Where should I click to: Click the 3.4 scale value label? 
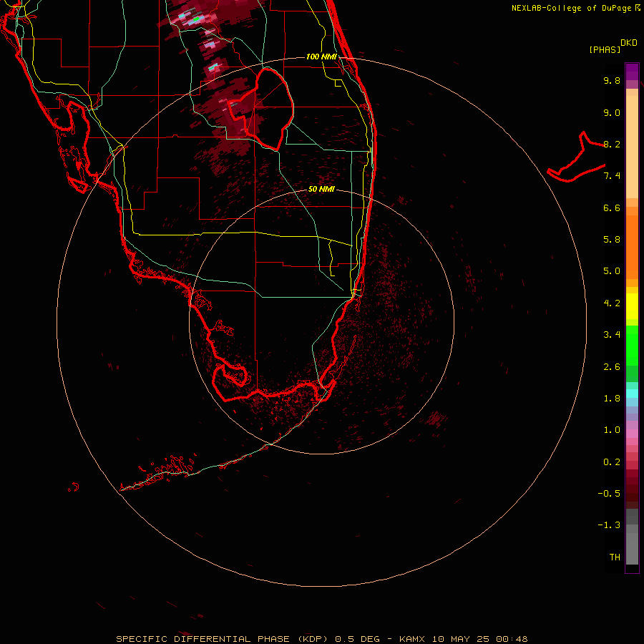[x=612, y=335]
